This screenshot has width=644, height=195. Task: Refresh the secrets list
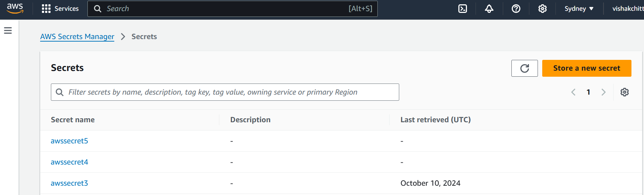click(524, 68)
